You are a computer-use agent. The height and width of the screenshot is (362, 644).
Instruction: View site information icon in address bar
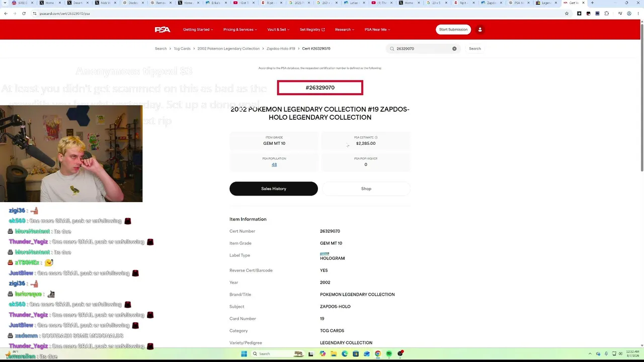[34, 14]
